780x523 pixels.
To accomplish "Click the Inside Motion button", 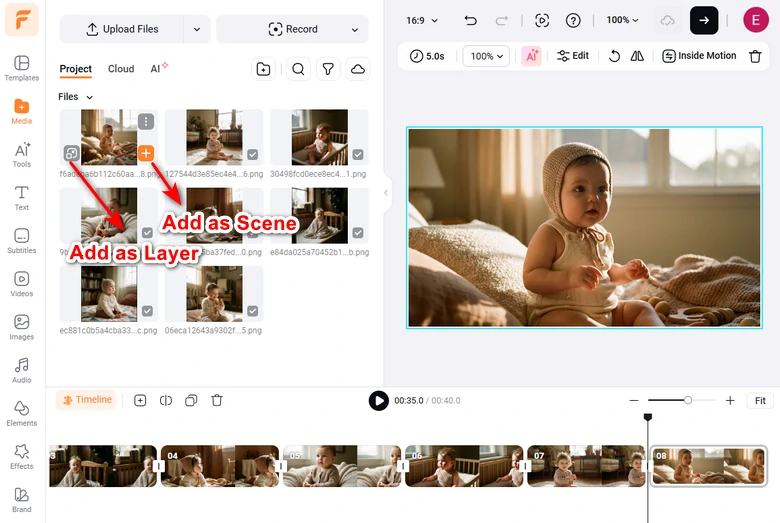I will pos(699,56).
